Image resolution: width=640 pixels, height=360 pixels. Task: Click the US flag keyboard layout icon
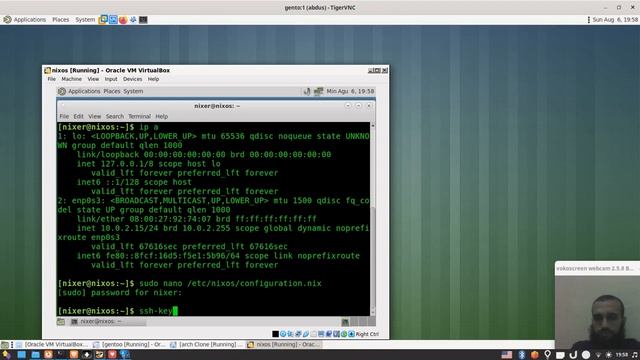507,355
